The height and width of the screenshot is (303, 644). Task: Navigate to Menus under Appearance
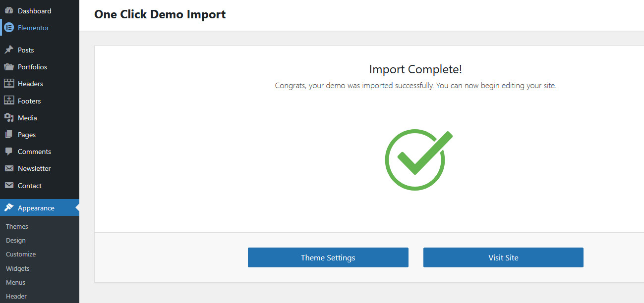click(x=16, y=282)
